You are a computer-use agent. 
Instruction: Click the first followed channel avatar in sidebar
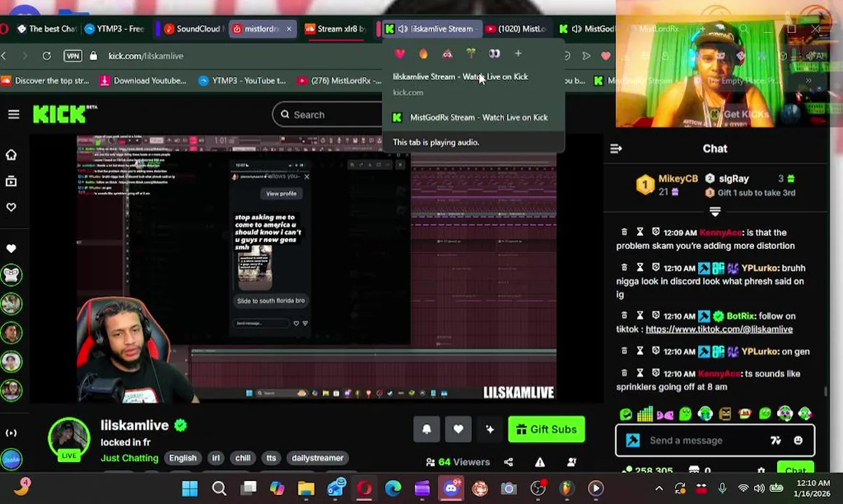pyautogui.click(x=11, y=274)
